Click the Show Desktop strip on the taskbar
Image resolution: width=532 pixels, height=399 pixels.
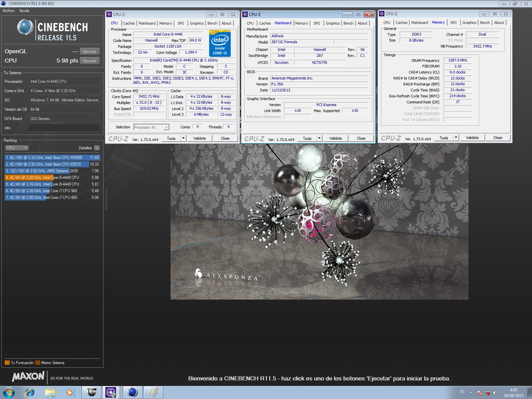pos(529,393)
